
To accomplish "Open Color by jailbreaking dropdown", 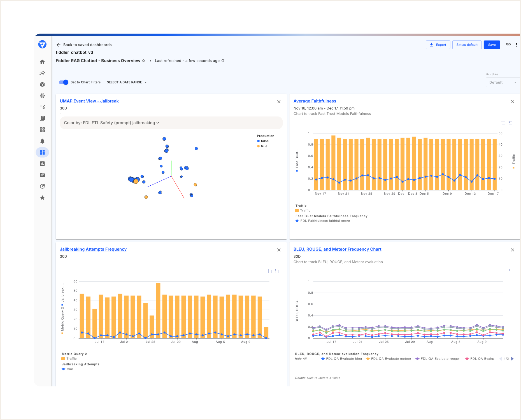I will point(171,123).
